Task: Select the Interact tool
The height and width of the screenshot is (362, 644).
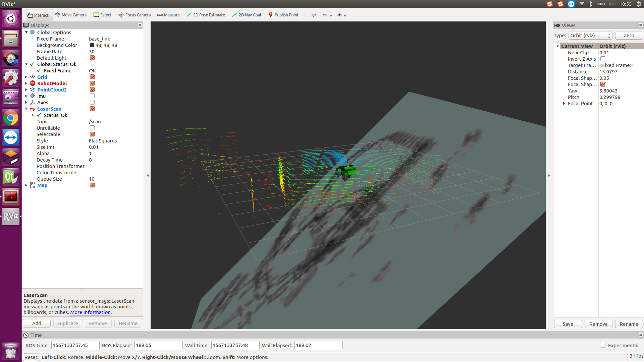Action: (39, 15)
